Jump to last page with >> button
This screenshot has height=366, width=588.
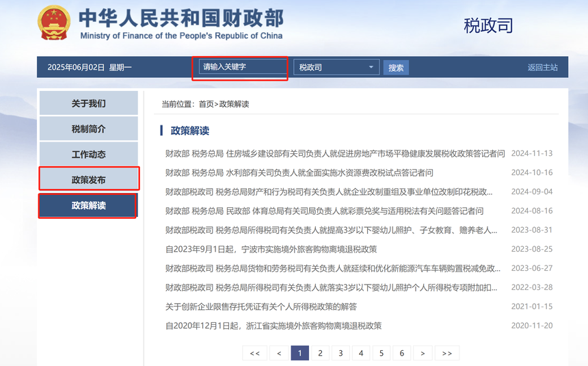(x=447, y=353)
